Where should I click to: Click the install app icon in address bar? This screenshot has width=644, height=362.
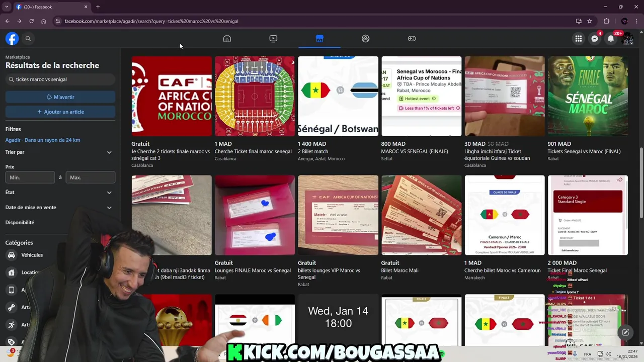tap(579, 21)
